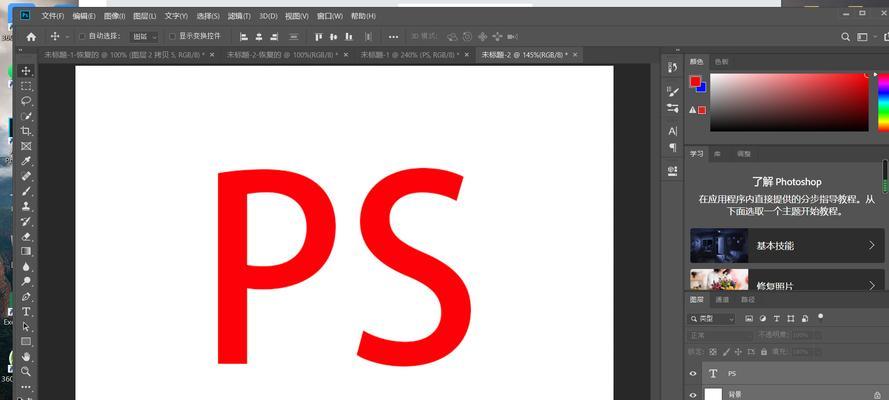Select the Eyedropper tool
The image size is (889, 400).
point(26,161)
